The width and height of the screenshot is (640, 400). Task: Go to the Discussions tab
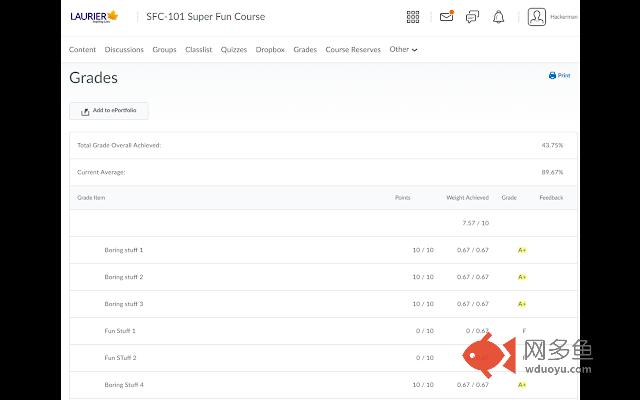(x=124, y=49)
